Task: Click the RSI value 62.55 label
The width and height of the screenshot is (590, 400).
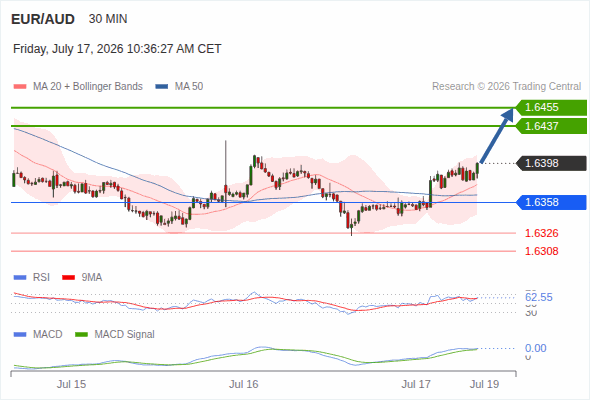Action: [539, 297]
